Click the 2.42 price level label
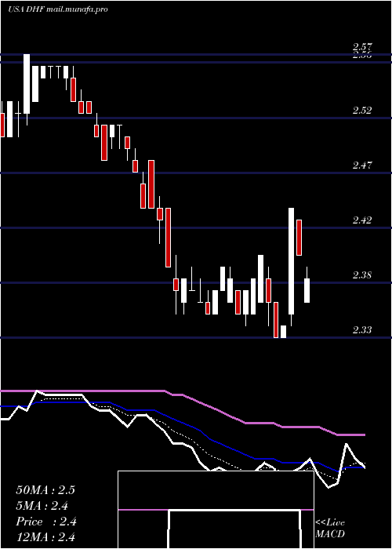Screen dimensions: 392x549 pos(362,220)
